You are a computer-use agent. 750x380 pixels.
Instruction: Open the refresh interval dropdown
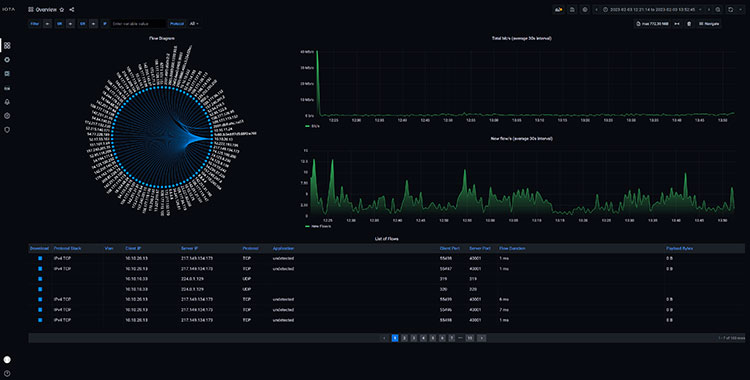pos(740,10)
